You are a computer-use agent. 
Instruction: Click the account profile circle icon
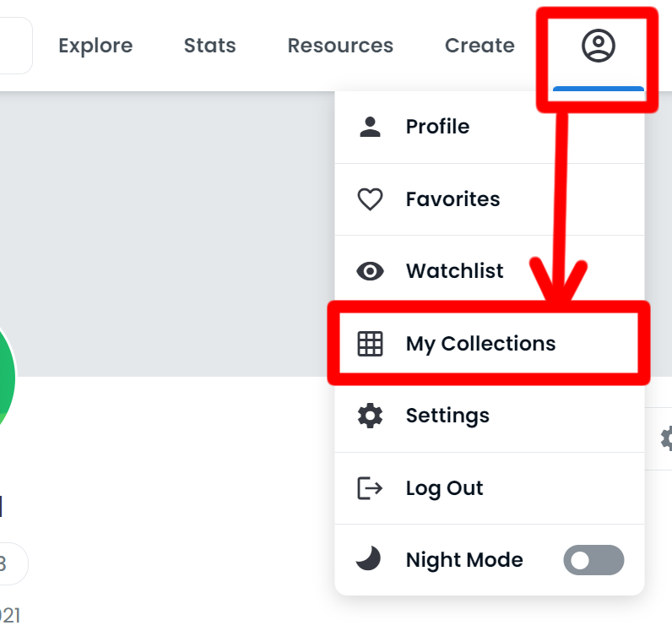pyautogui.click(x=599, y=46)
